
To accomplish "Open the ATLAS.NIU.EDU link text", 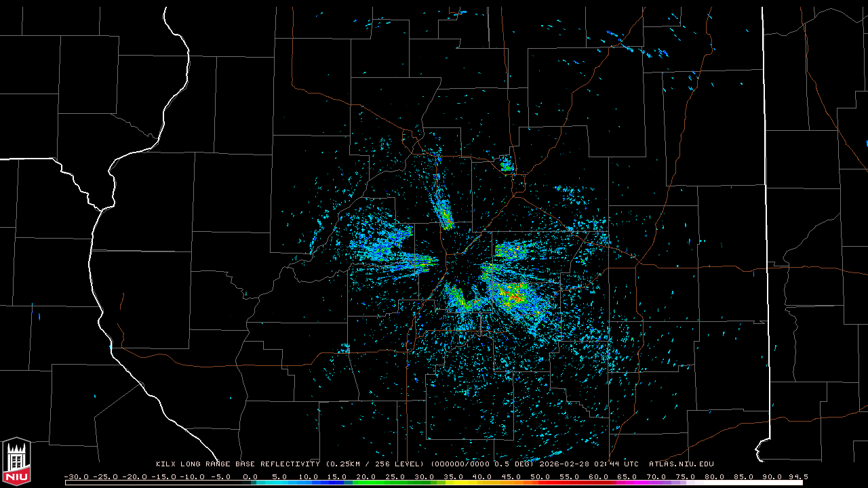I will [x=681, y=464].
